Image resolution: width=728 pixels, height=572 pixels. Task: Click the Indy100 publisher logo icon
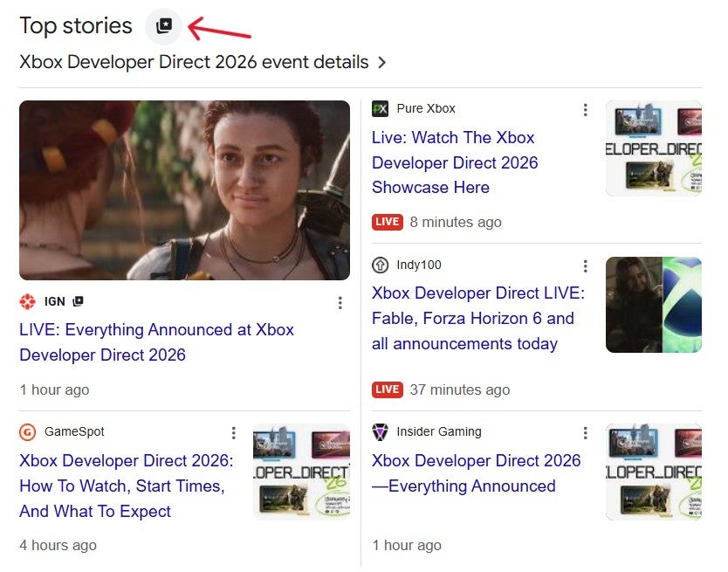tap(380, 265)
